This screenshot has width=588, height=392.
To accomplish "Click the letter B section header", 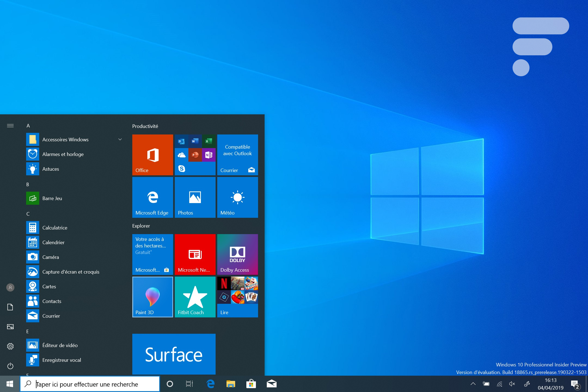I will [x=28, y=185].
